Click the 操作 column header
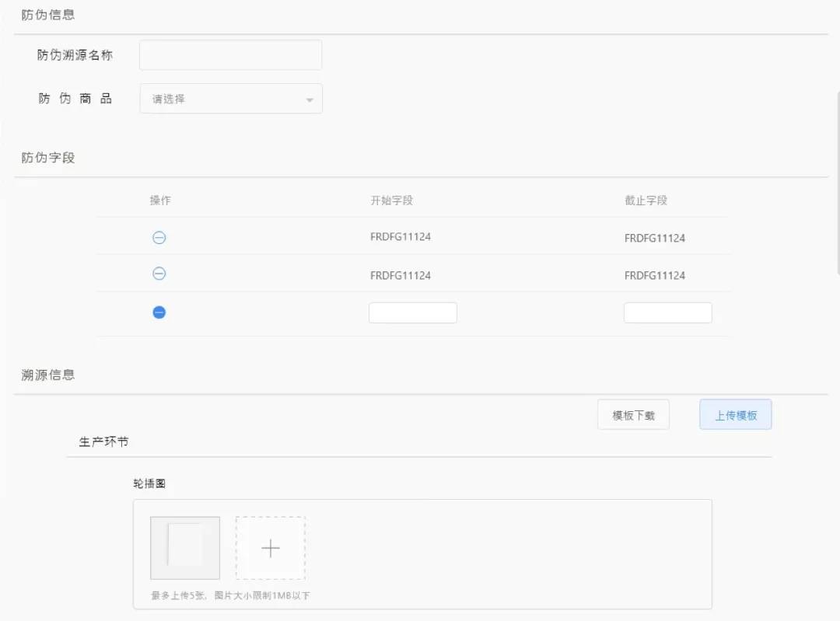 point(159,200)
